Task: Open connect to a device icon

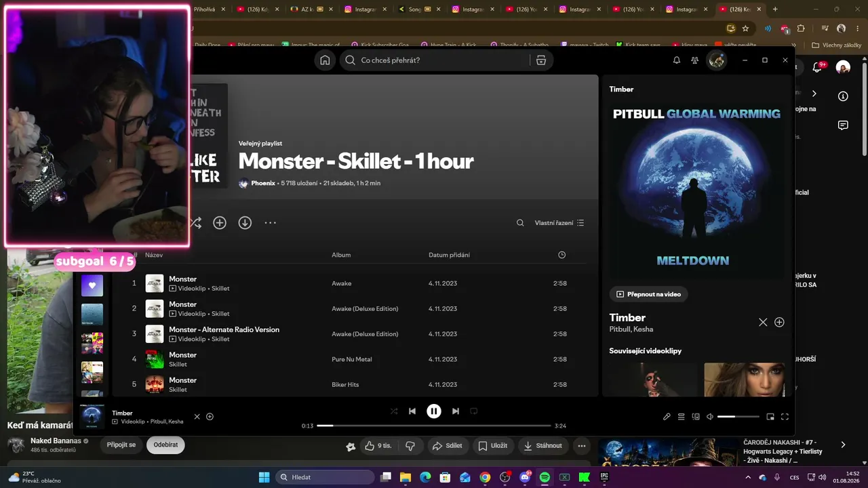Action: [696, 417]
